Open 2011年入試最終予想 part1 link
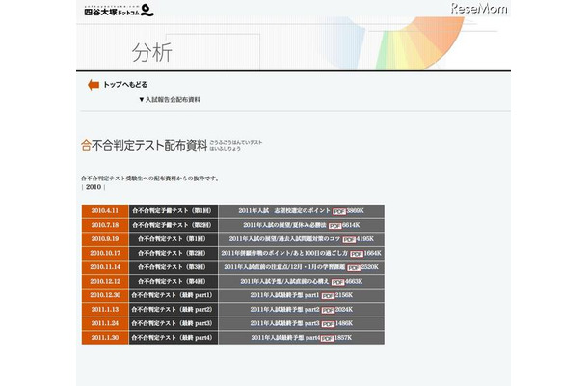 click(x=284, y=295)
